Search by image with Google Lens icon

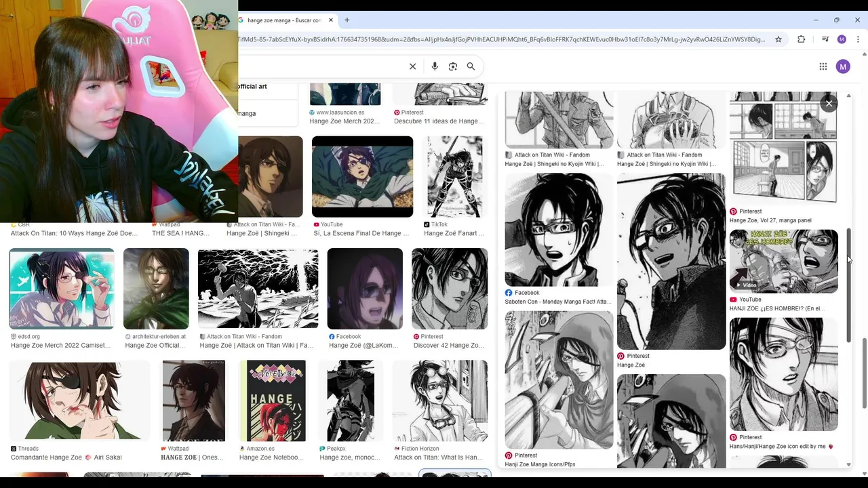click(453, 66)
